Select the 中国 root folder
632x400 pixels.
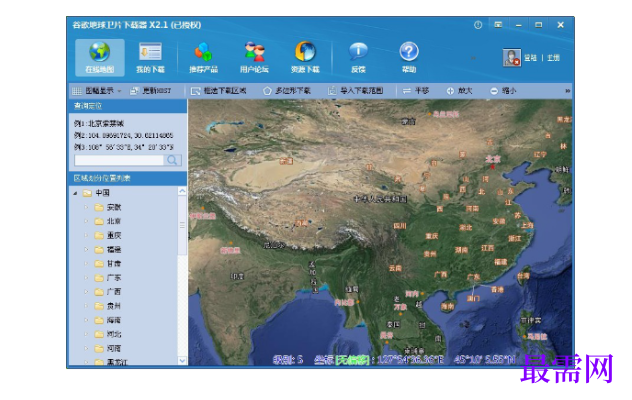click(97, 193)
